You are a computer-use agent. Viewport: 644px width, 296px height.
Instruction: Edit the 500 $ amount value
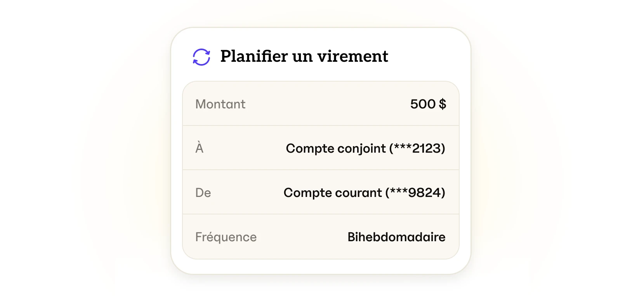(428, 104)
